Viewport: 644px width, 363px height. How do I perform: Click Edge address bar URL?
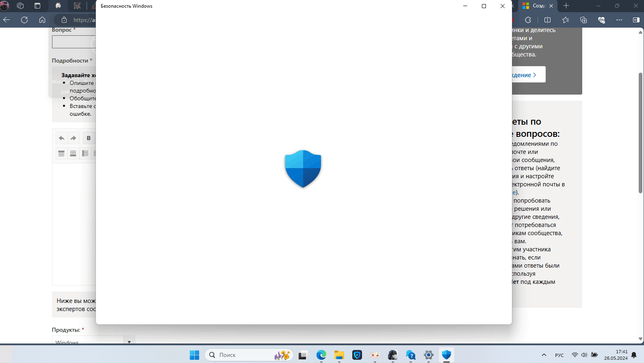(84, 20)
